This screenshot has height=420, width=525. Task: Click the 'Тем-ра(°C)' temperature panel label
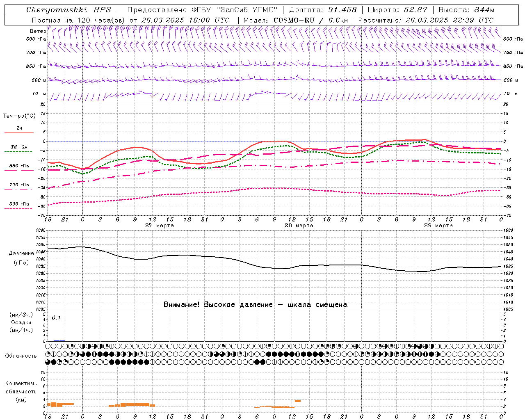click(19, 116)
